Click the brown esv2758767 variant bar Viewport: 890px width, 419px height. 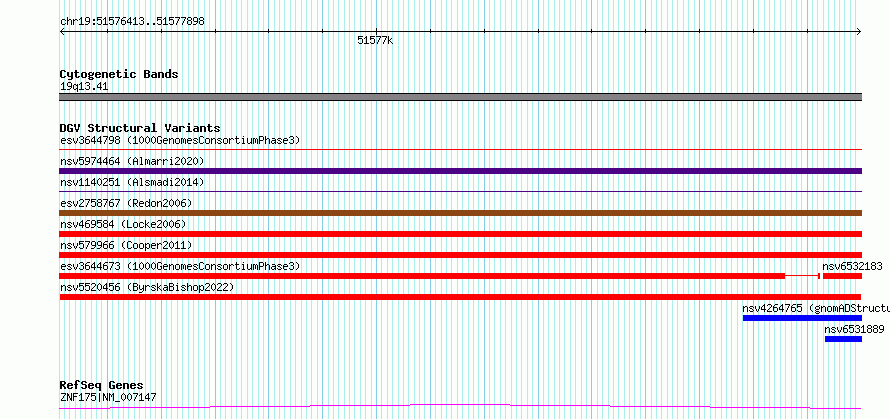tap(460, 213)
